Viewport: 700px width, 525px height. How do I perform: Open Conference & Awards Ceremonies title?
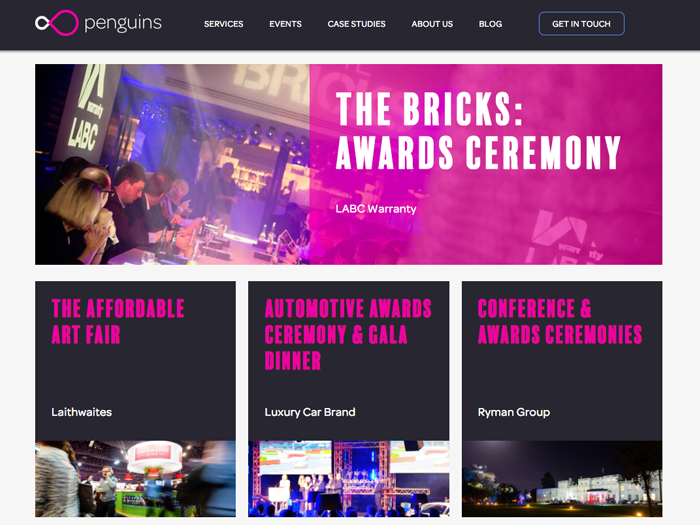click(560, 321)
